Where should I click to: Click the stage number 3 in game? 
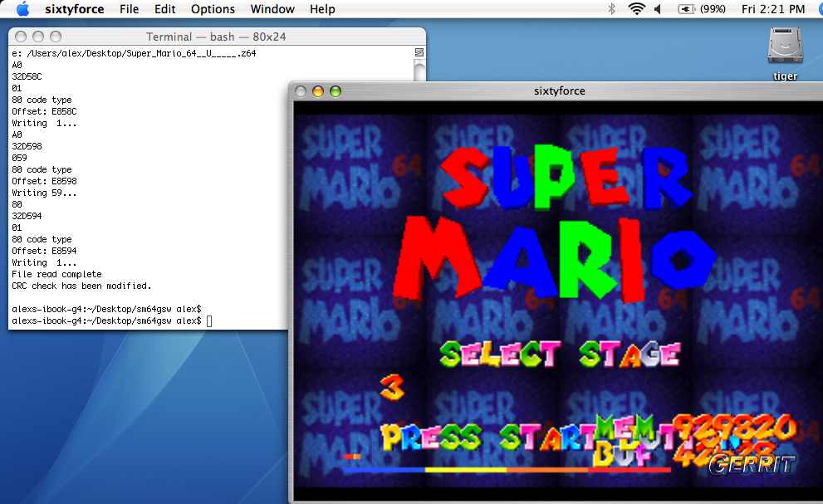tap(393, 388)
